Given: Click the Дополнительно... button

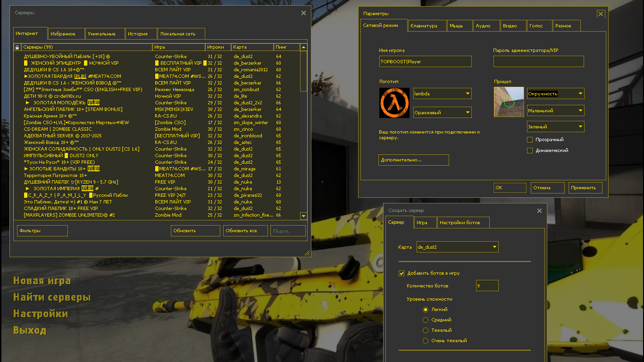Looking at the screenshot, I should (x=414, y=160).
